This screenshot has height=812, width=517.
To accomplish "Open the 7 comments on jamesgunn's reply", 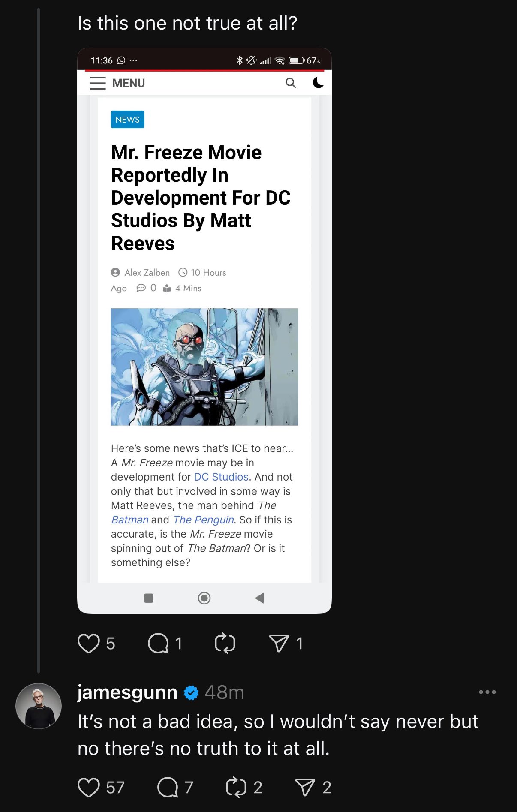I will click(x=168, y=788).
